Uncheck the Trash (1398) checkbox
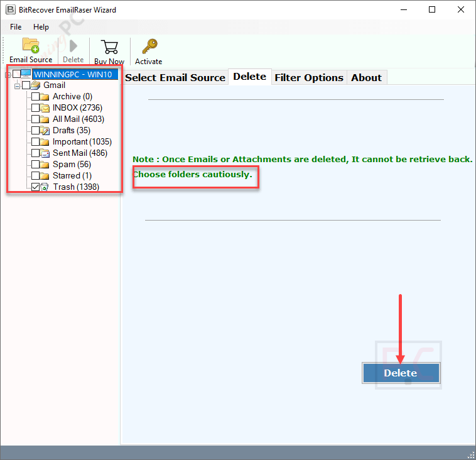Image resolution: width=476 pixels, height=460 pixels. pos(36,187)
